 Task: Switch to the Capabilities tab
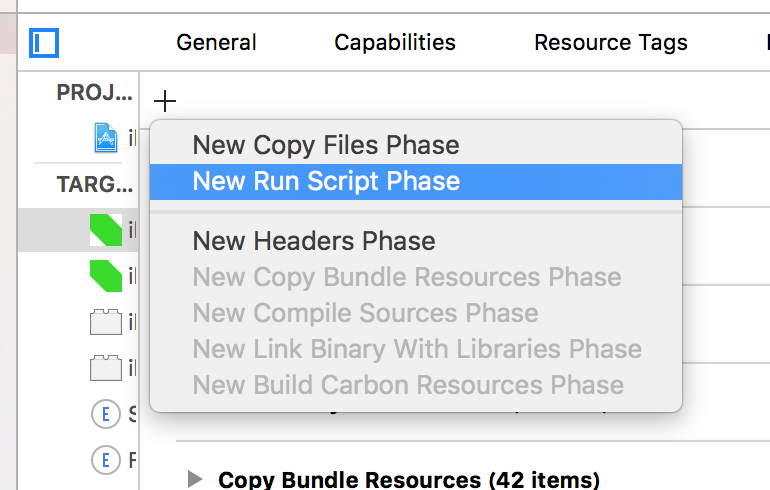pyautogui.click(x=395, y=43)
